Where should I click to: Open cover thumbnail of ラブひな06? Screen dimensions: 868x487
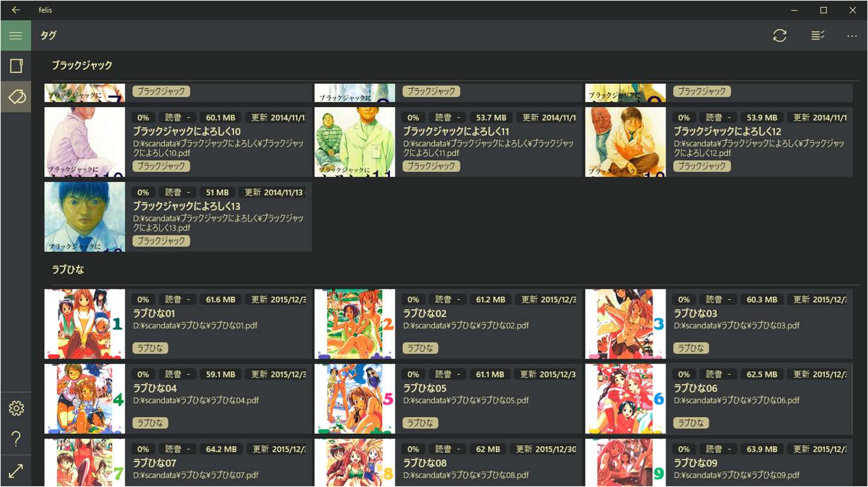pos(625,399)
